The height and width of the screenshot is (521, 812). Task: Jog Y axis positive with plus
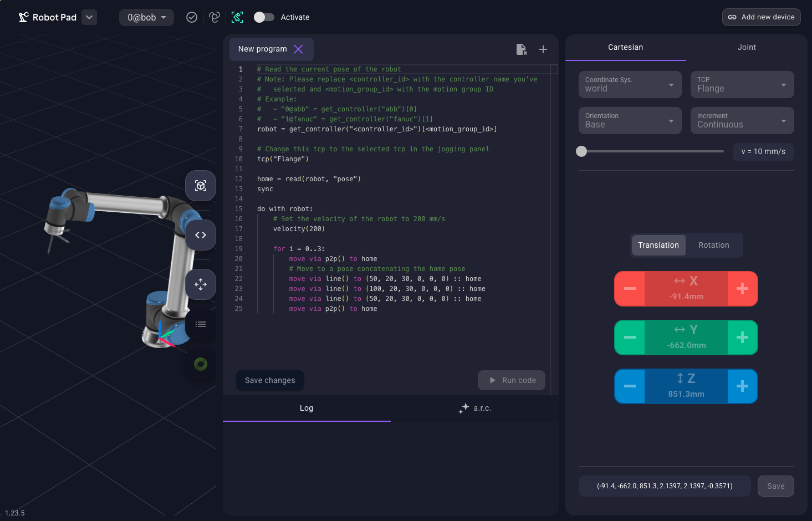(x=742, y=338)
